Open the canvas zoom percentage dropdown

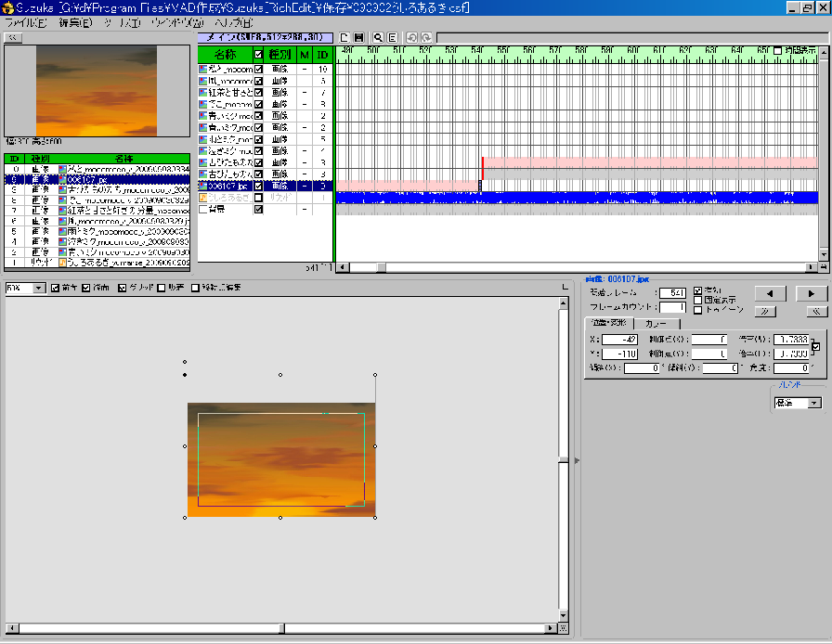39,288
